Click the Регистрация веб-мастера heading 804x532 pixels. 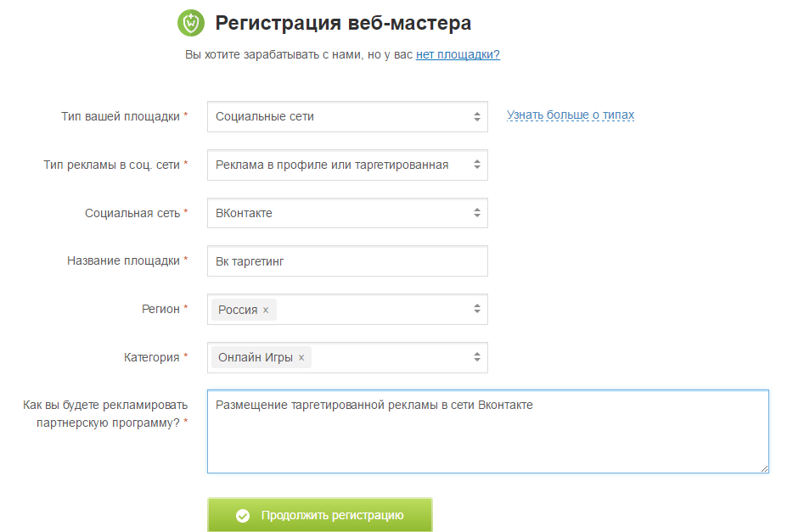point(343,23)
